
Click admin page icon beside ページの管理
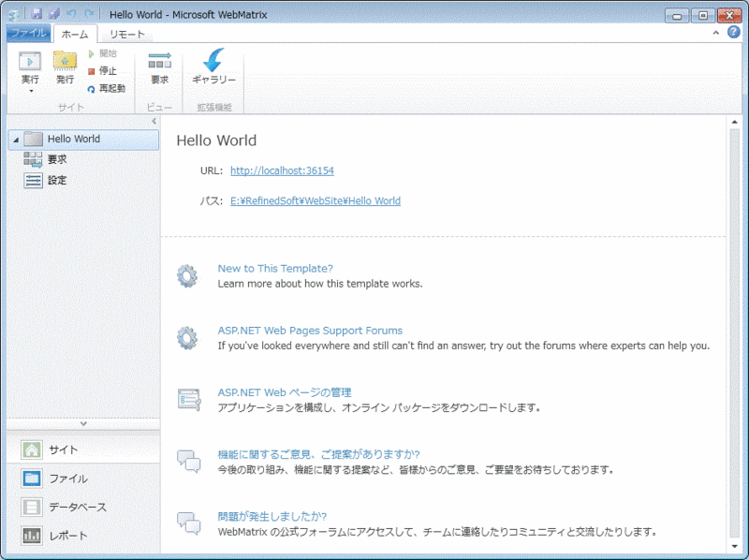click(189, 400)
